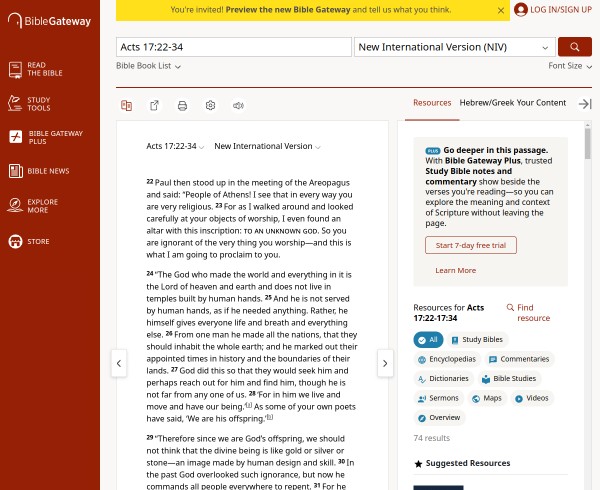
Task: Open Acts 17:22-34 passage dropdown
Action: tap(175, 146)
